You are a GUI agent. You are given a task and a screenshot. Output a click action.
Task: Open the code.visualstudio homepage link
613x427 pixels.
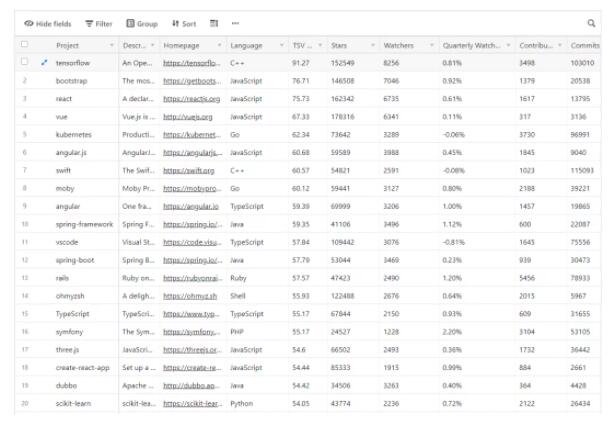[192, 242]
